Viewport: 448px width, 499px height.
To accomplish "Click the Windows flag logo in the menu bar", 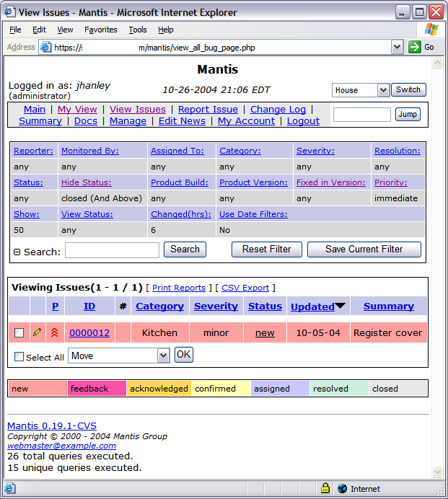I will coord(431,30).
